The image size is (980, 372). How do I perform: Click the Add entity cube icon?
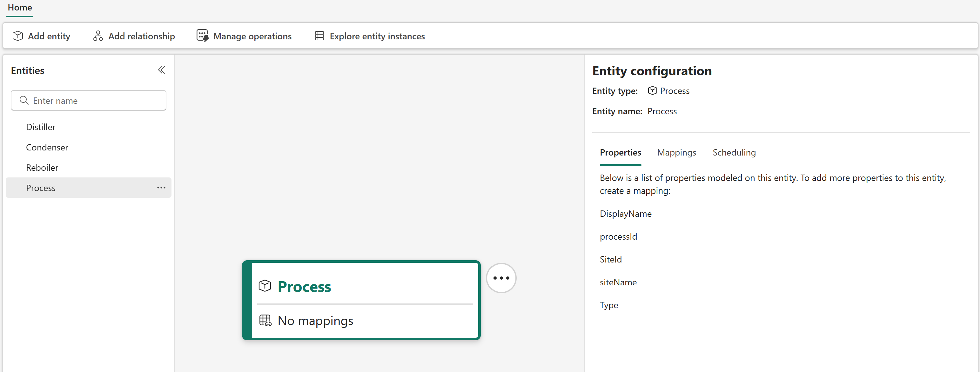(x=17, y=35)
